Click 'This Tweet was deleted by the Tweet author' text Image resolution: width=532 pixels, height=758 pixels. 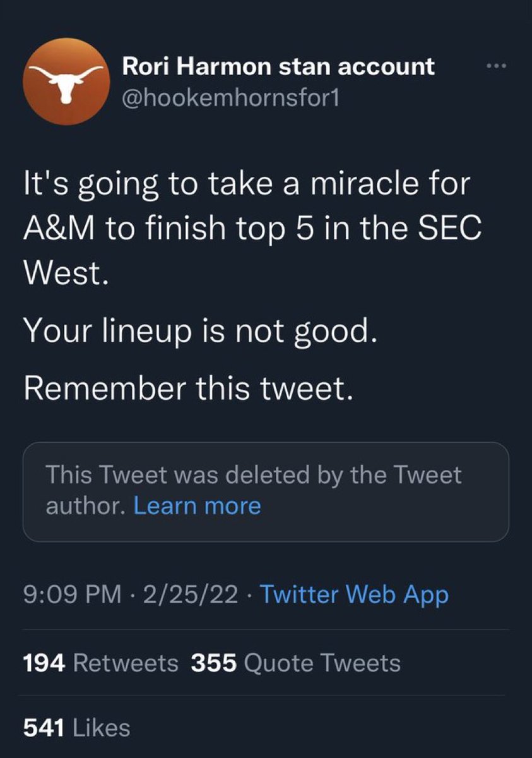254,490
